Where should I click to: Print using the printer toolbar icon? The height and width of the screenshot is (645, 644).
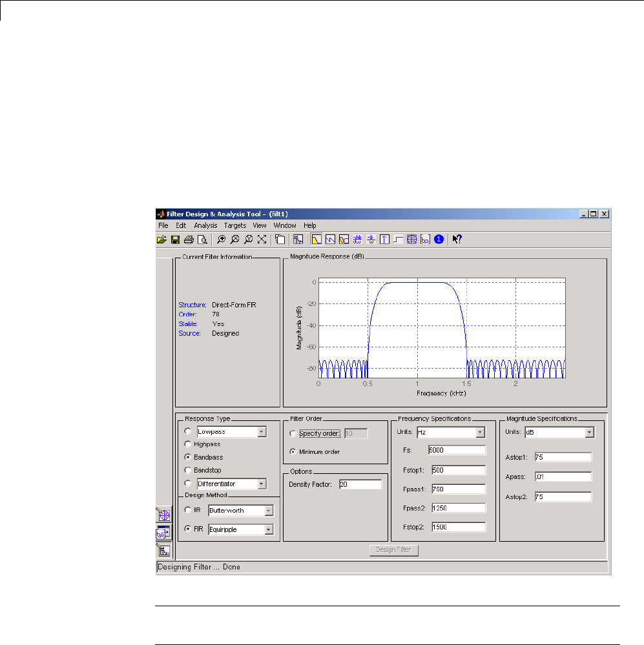pyautogui.click(x=189, y=240)
